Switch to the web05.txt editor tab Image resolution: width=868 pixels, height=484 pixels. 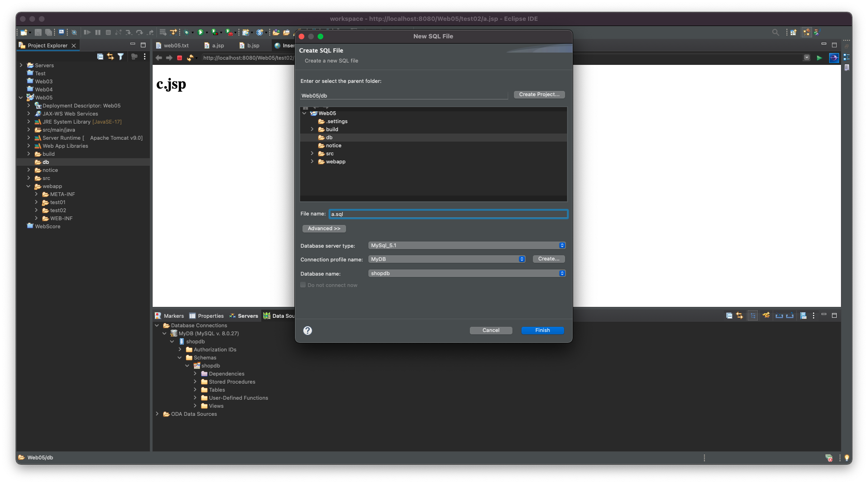coord(172,45)
